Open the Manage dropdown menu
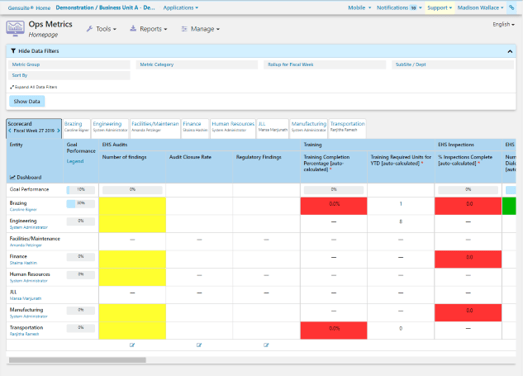 point(200,29)
